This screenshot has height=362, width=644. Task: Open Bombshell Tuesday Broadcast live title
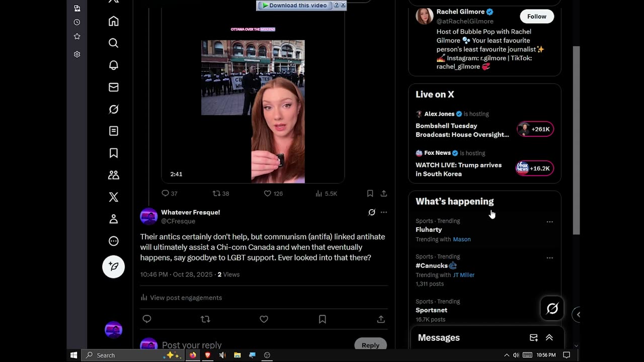tap(462, 130)
